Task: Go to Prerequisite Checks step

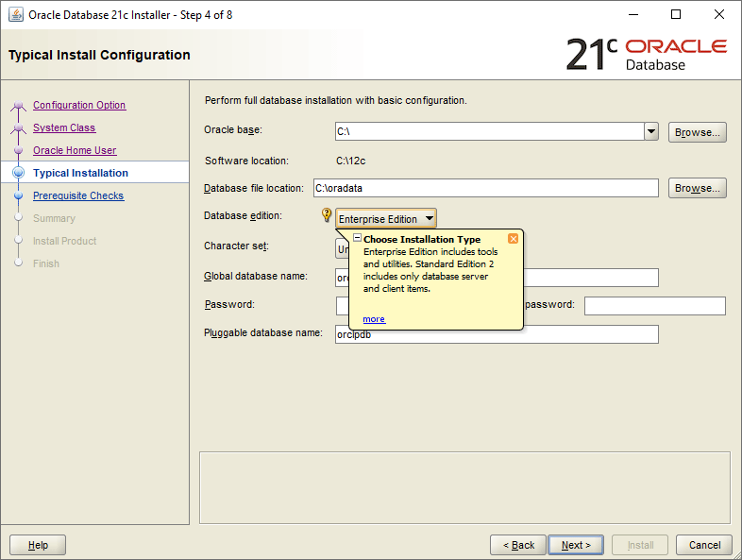Action: coord(78,196)
